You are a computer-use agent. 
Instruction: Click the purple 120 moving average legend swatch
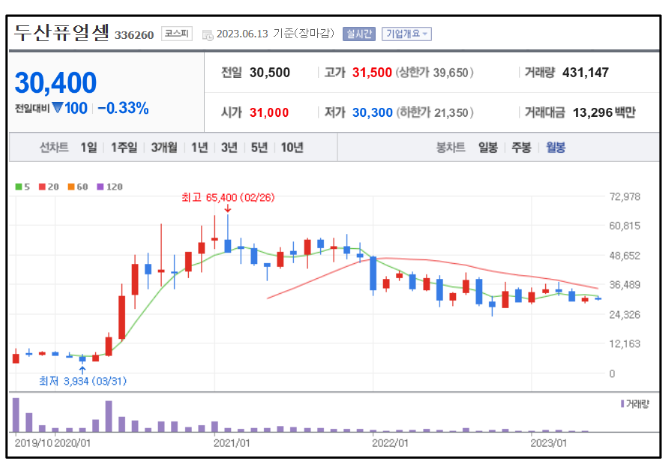click(x=100, y=187)
